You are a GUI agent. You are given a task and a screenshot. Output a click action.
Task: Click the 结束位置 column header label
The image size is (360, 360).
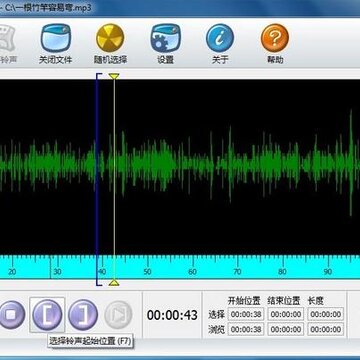[284, 301]
